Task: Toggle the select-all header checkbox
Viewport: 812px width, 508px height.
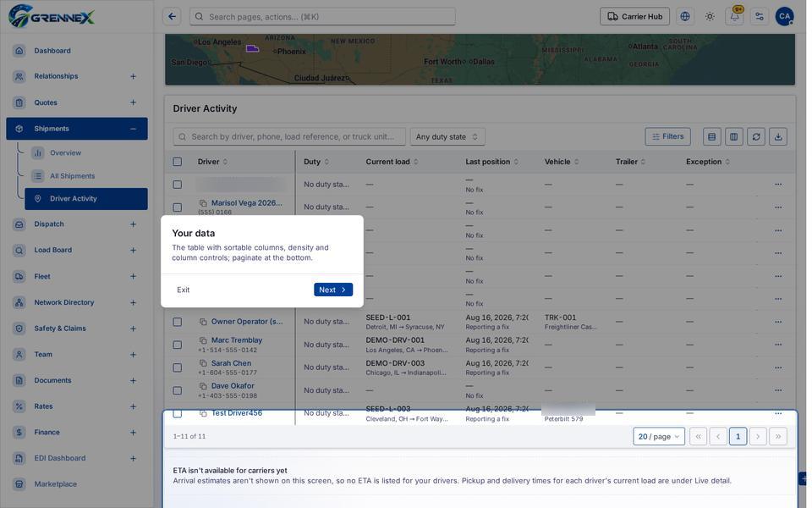Action: tap(177, 162)
